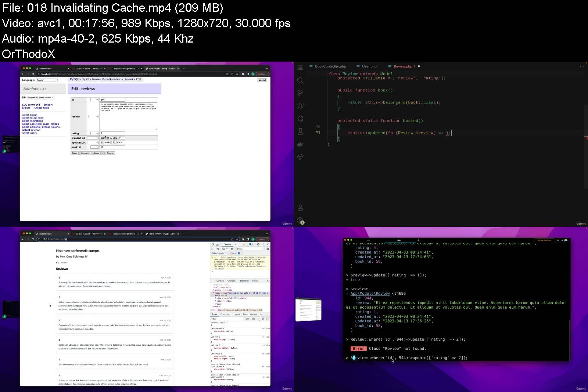Click the Delete button in Adminer
Viewport: 588px width, 392px height.
point(110,153)
